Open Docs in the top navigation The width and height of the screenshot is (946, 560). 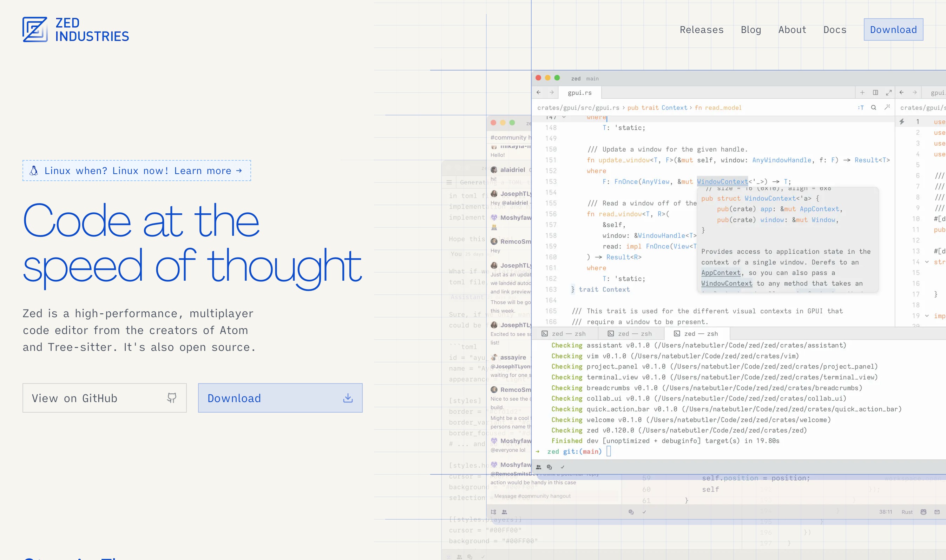coord(835,30)
